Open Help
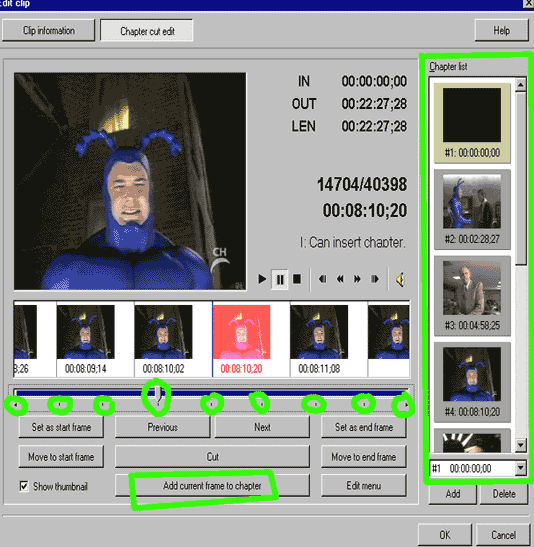 coord(501,31)
